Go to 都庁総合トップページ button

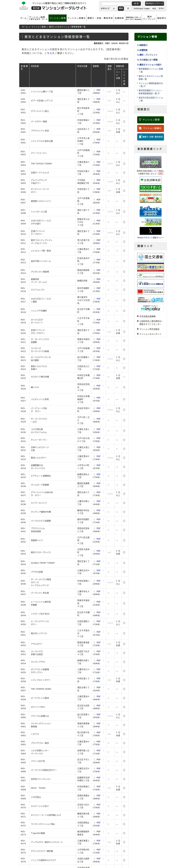[x=155, y=4]
